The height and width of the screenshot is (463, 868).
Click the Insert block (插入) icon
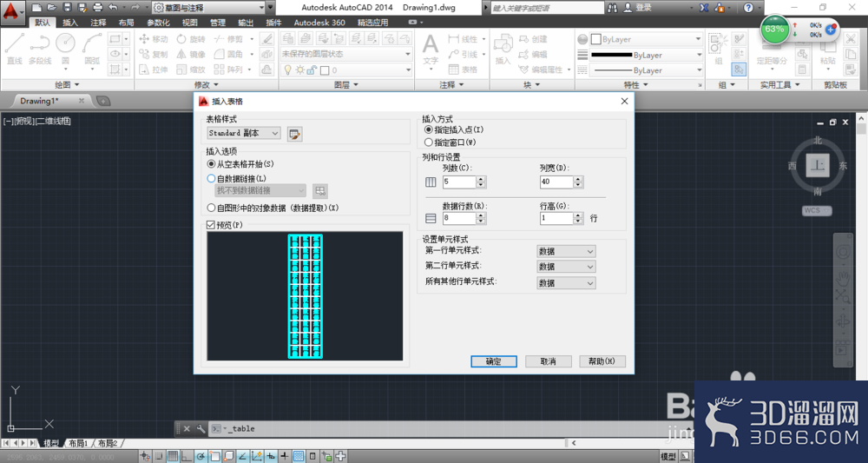[x=503, y=49]
